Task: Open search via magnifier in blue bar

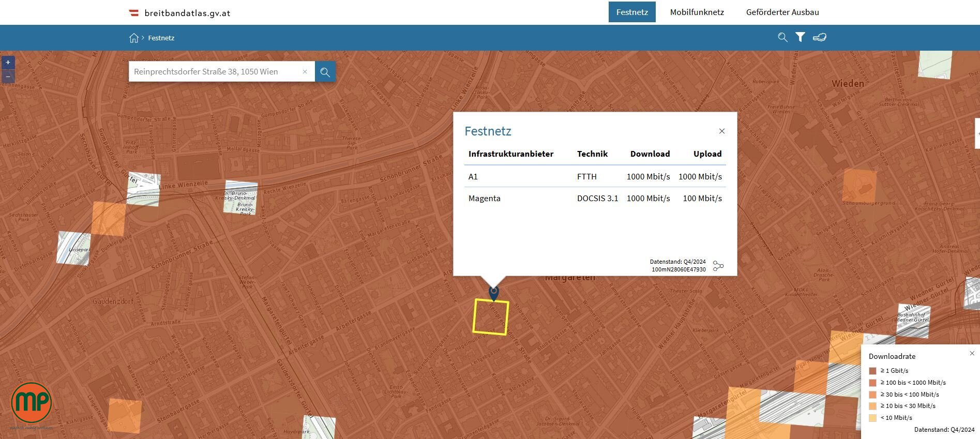Action: tap(782, 37)
